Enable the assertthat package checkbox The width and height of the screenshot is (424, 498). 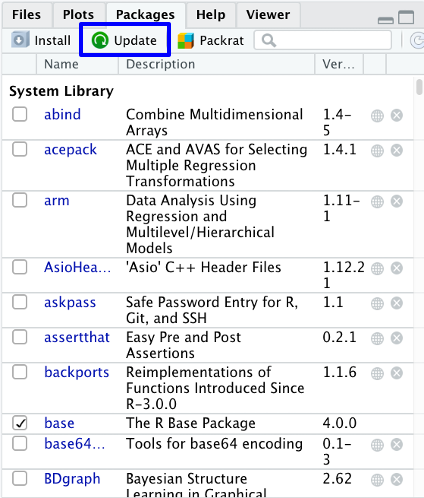point(20,337)
